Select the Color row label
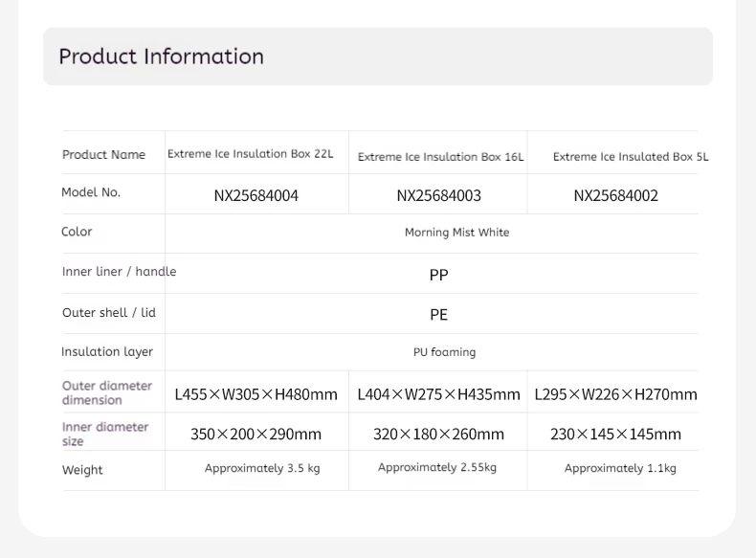 tap(77, 232)
